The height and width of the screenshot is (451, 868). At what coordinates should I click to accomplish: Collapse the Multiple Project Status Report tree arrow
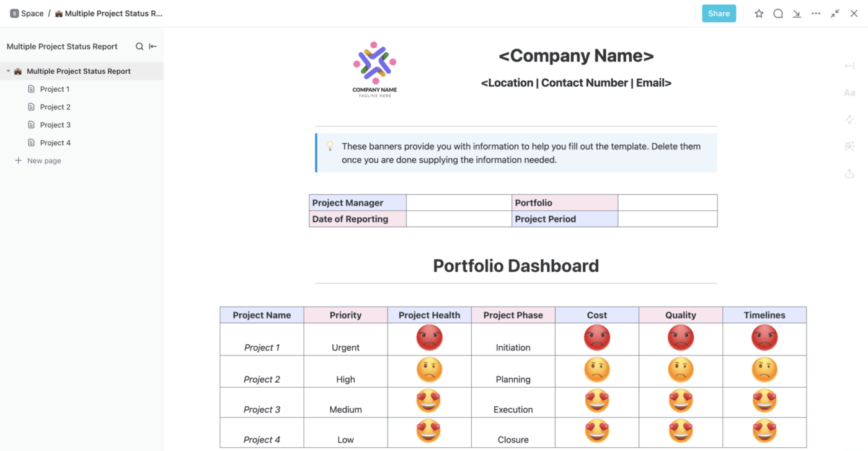coord(8,71)
